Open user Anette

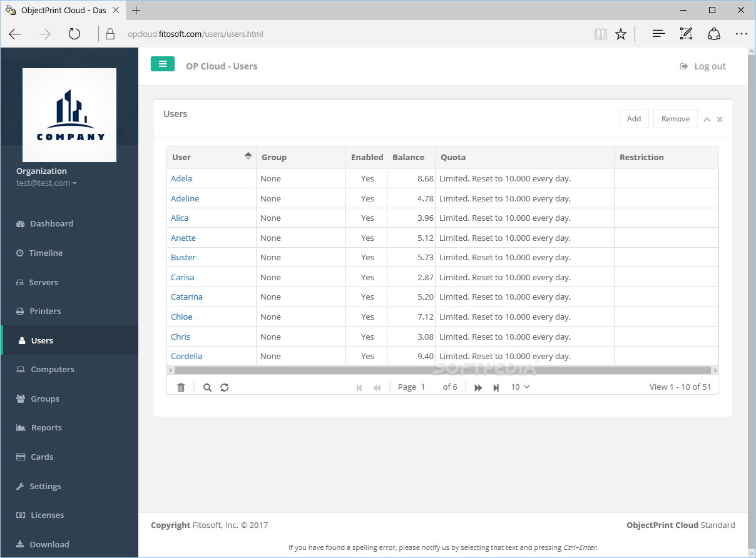point(183,238)
